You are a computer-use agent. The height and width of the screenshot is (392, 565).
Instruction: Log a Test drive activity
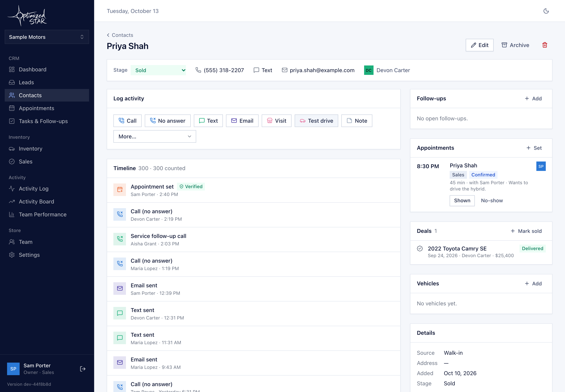(x=316, y=121)
